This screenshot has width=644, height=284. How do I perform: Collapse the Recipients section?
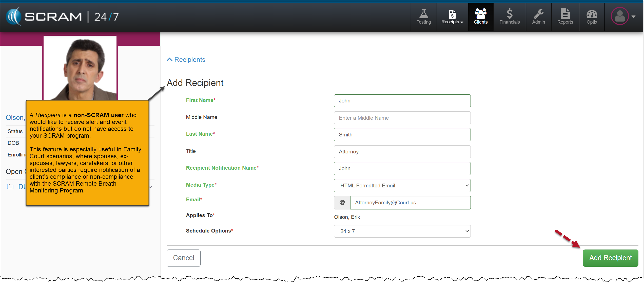pos(186,60)
